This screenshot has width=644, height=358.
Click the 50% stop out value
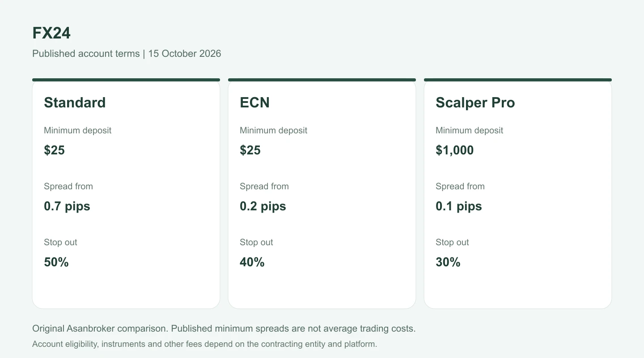56,262
